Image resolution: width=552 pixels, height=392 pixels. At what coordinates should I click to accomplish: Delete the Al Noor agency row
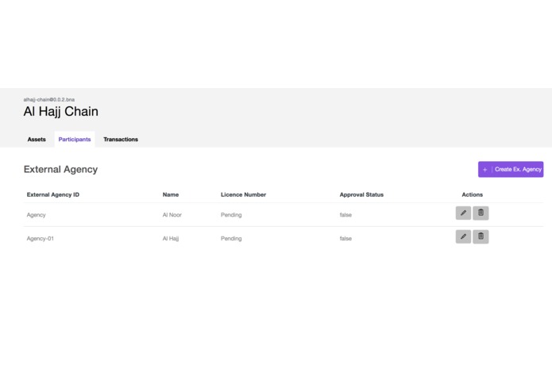(481, 213)
